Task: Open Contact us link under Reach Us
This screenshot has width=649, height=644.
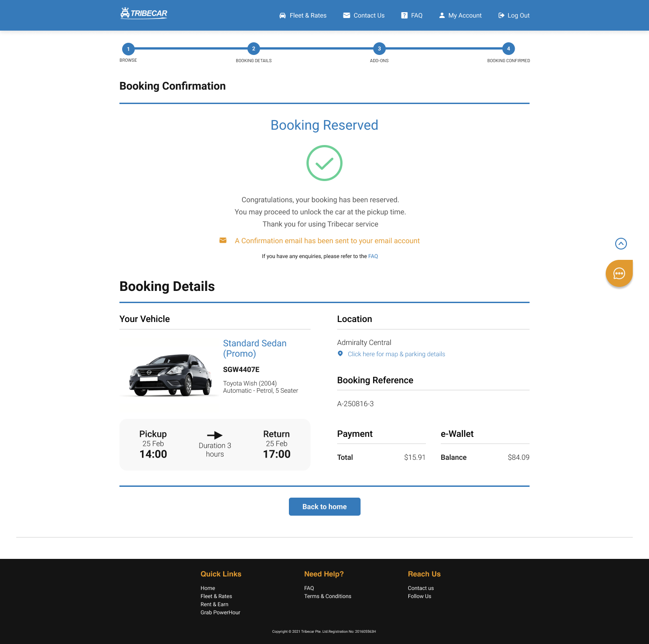Action: click(421, 588)
